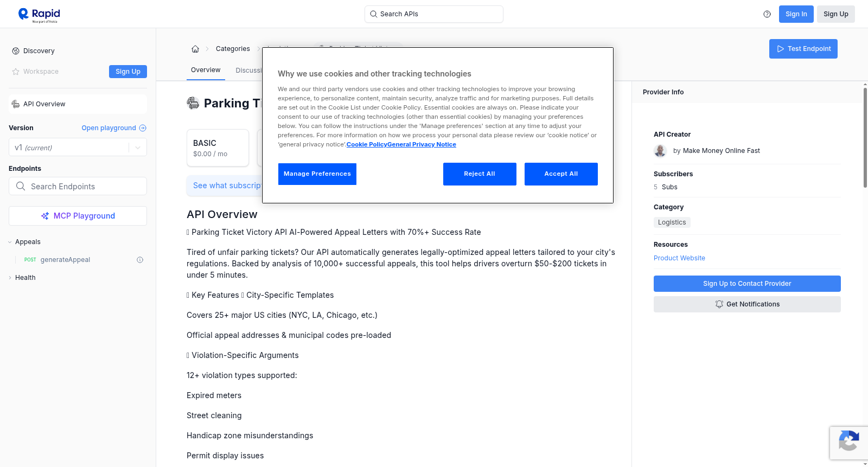Click the Open playground link

pos(114,128)
